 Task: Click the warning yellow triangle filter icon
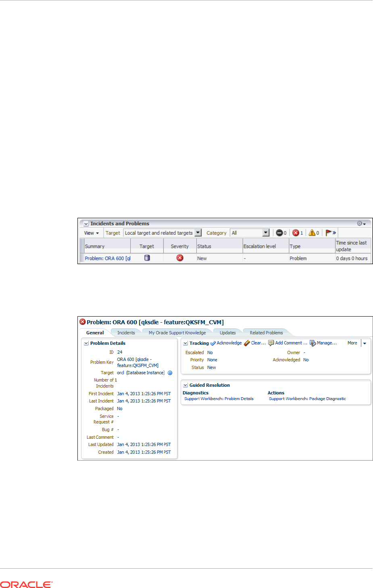(x=312, y=233)
